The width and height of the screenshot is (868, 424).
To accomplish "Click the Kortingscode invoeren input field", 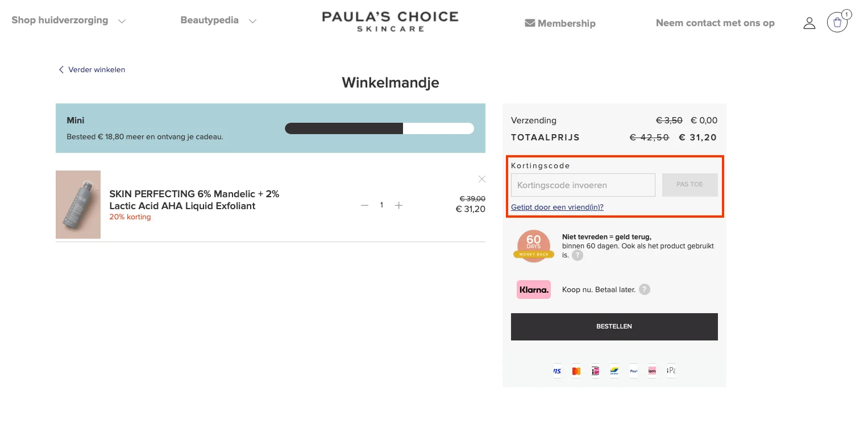I will tap(583, 185).
